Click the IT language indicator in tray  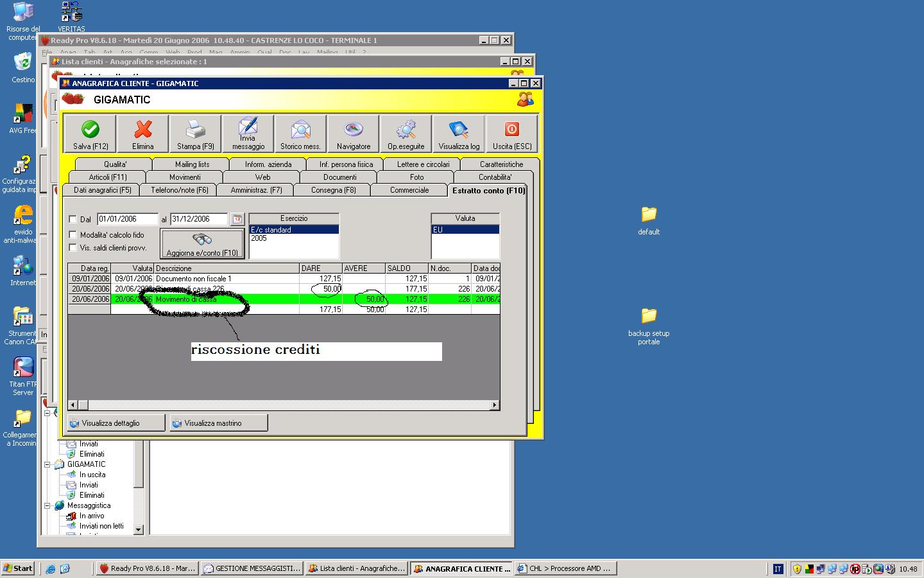(x=778, y=569)
